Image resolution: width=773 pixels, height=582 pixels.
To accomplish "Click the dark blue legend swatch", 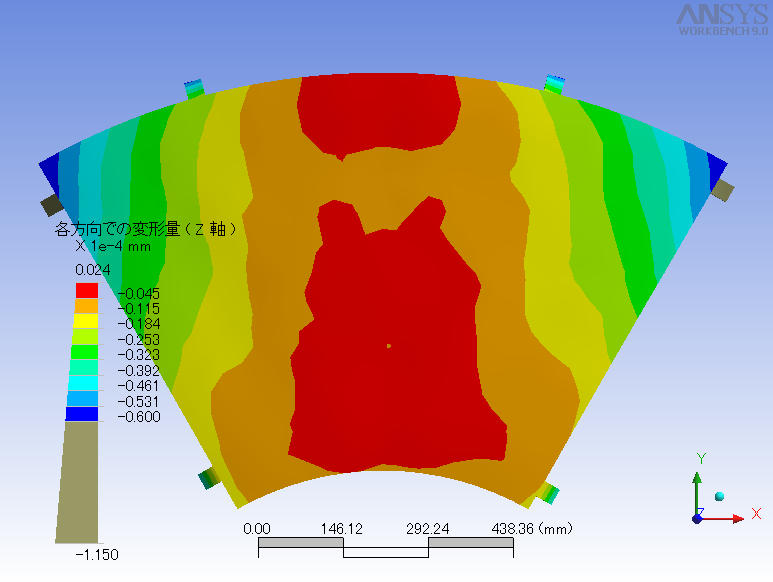I will (82, 414).
